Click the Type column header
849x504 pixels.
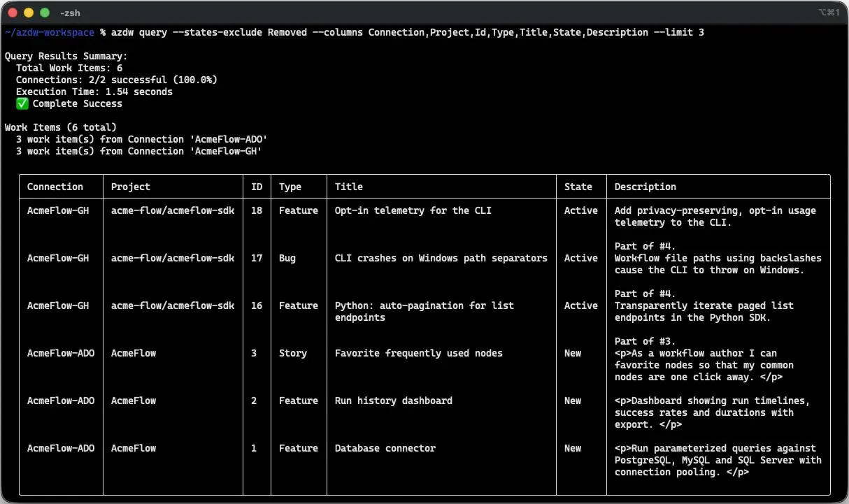[x=290, y=187]
